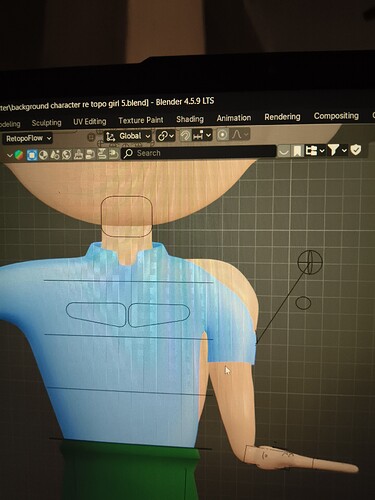Click the folder with arrow icon before Search
Image resolution: width=375 pixels, height=500 pixels.
[114, 153]
